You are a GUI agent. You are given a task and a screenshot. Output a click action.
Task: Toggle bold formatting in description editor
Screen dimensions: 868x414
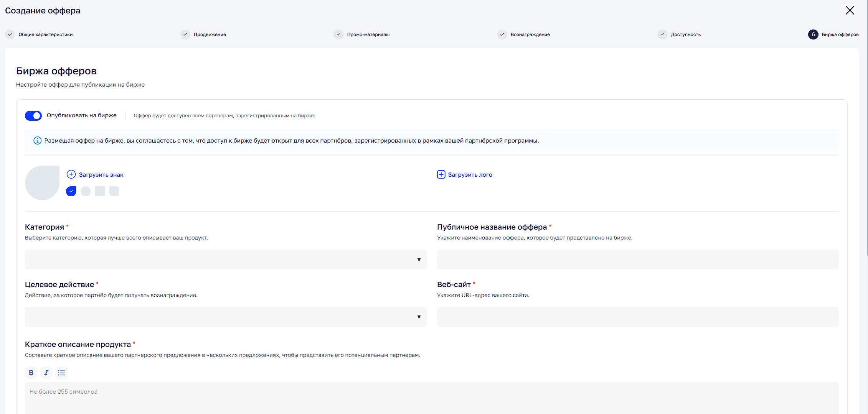click(31, 373)
